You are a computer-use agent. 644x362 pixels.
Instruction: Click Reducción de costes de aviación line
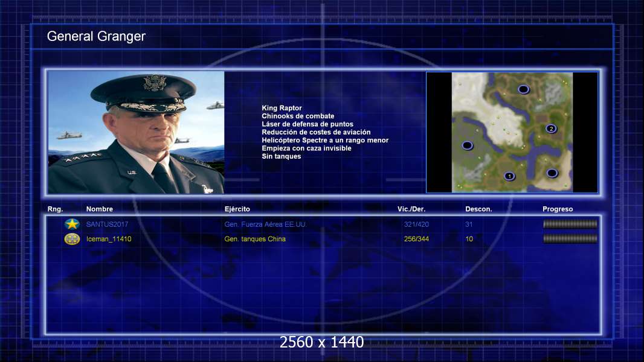click(x=316, y=132)
